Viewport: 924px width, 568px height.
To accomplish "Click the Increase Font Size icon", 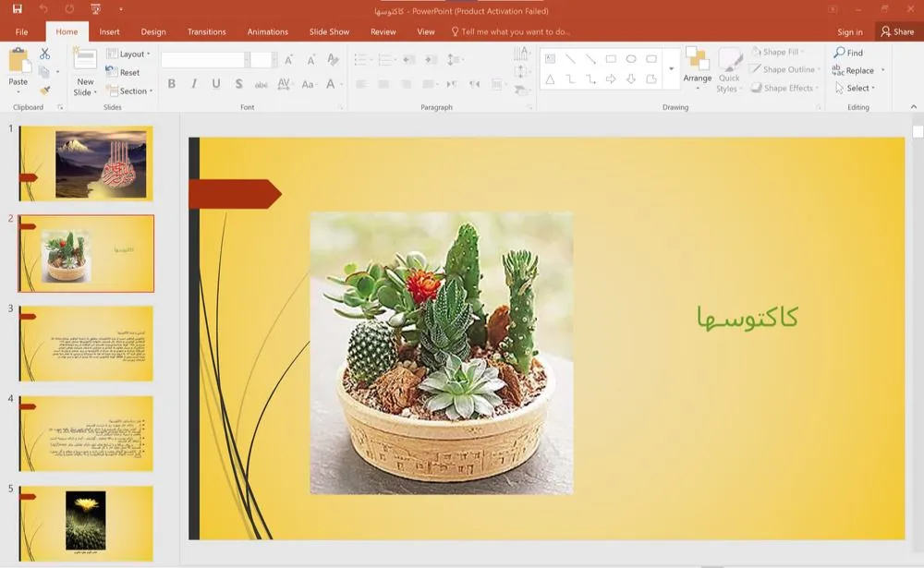I will click(x=288, y=60).
